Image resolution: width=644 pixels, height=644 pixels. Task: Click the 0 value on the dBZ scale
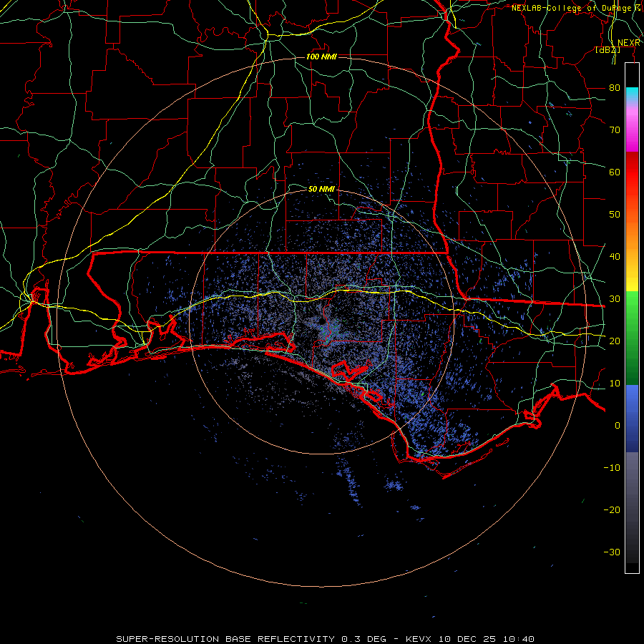tap(618, 426)
